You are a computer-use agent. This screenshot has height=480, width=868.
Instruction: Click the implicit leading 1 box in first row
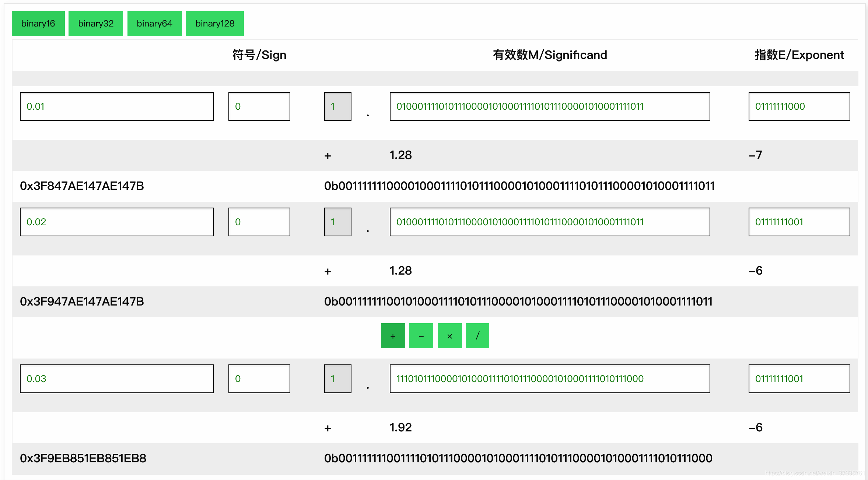tap(337, 106)
